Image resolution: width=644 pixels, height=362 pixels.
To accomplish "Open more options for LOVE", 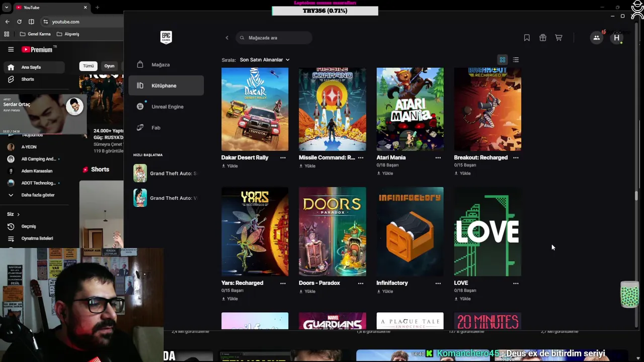I will click(x=516, y=284).
